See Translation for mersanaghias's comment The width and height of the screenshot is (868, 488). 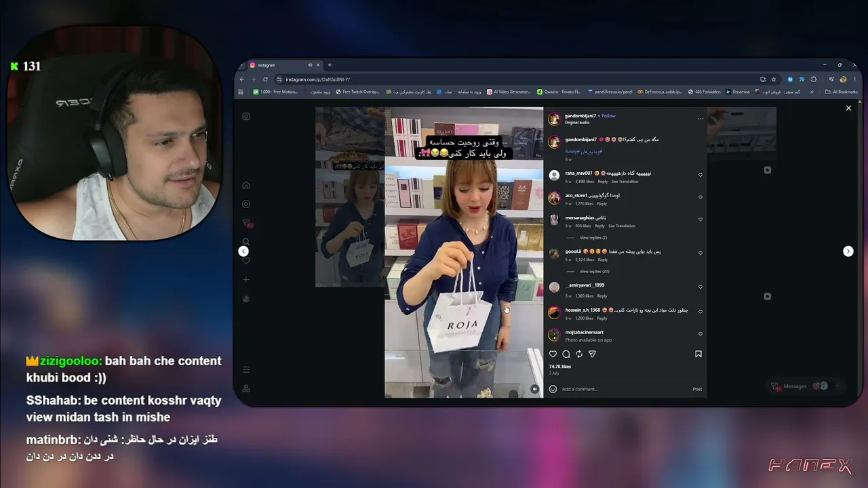622,226
